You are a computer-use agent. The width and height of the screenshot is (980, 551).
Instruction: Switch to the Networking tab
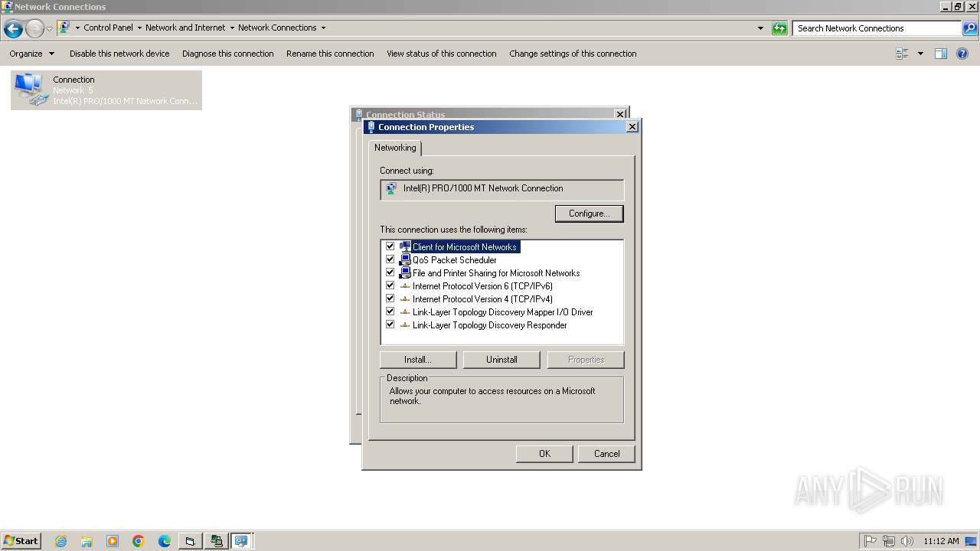tap(395, 148)
